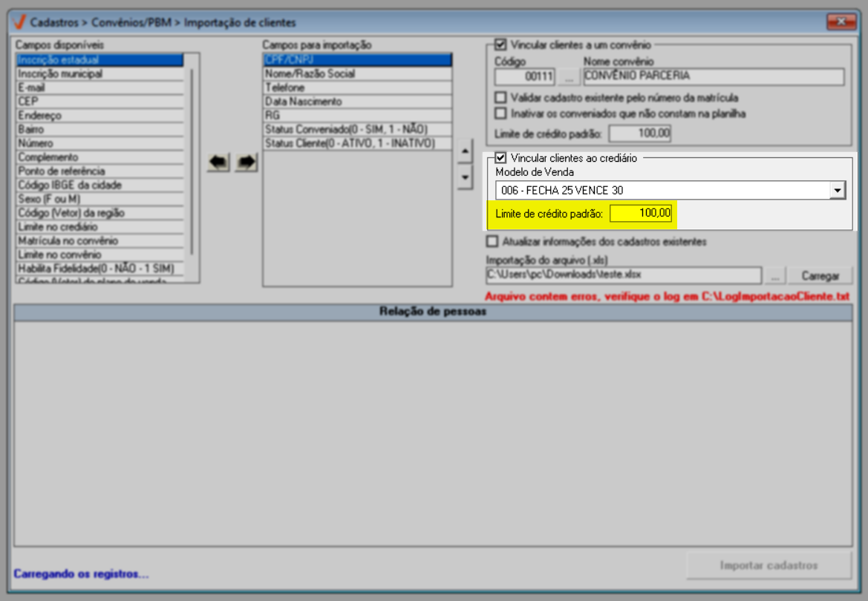Select Telefone in import fields
The height and width of the screenshot is (601, 868).
[358, 88]
